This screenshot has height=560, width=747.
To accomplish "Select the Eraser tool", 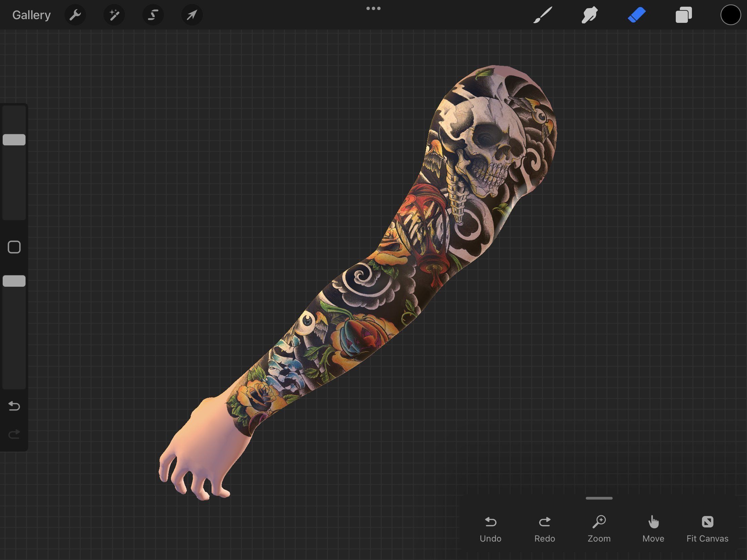I will coord(636,15).
